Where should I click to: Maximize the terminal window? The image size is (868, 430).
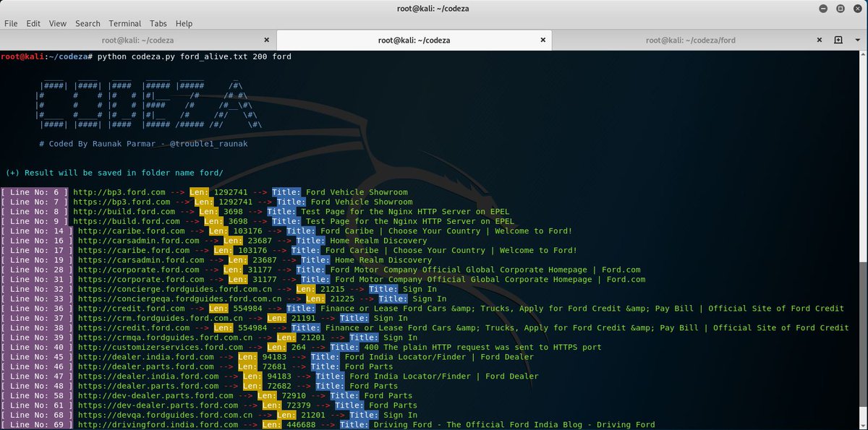[840, 8]
